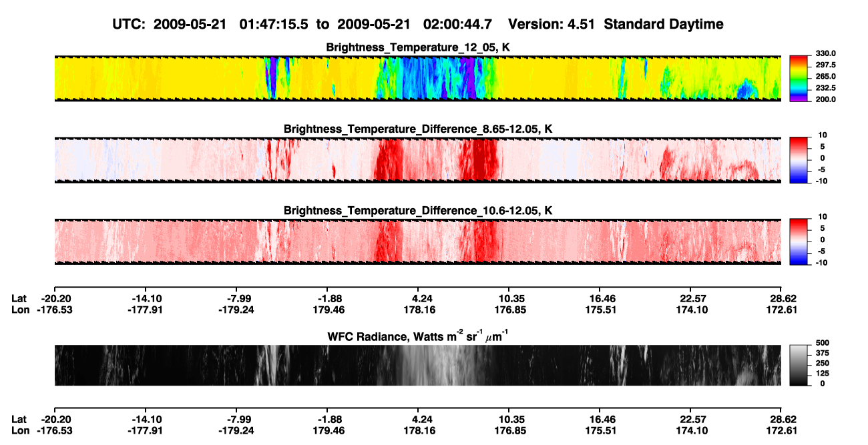Click longitude '179.46' on axis above WFC title
Screen dimensions: 868x445
click(329, 310)
